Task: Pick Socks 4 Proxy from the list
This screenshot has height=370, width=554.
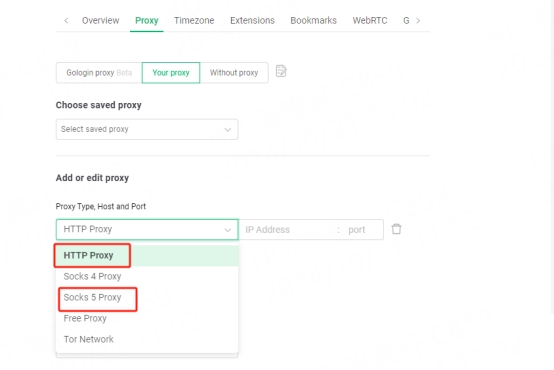Action: 147,276
